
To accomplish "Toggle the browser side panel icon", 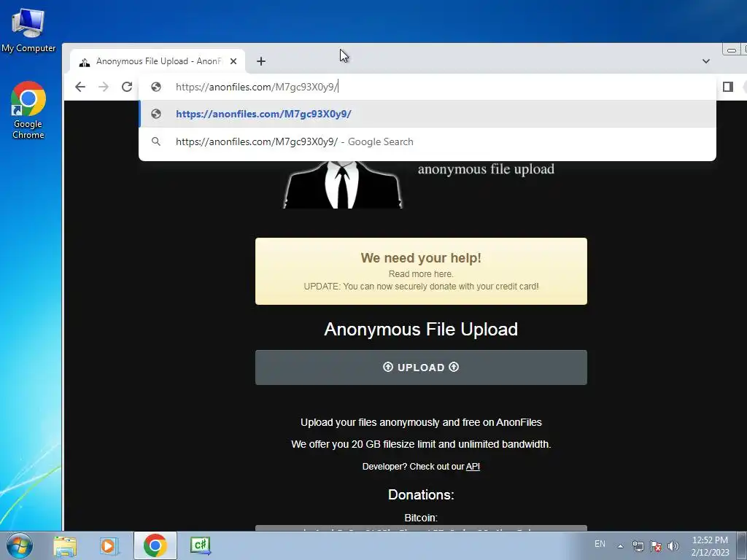I will (x=728, y=87).
